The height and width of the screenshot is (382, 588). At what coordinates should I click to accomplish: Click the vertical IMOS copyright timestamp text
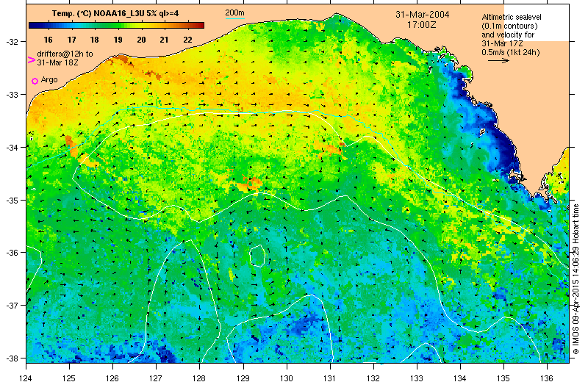pos(576,279)
